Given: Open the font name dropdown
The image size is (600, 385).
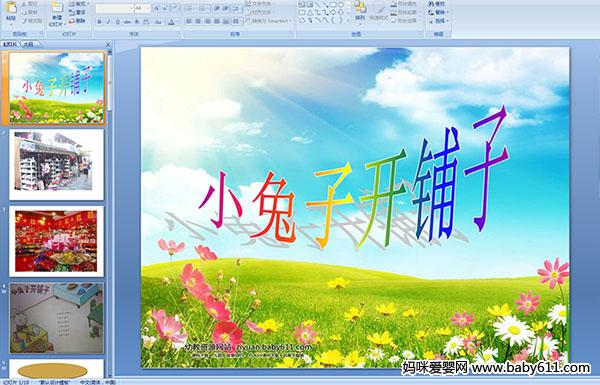Looking at the screenshot, I should (131, 8).
